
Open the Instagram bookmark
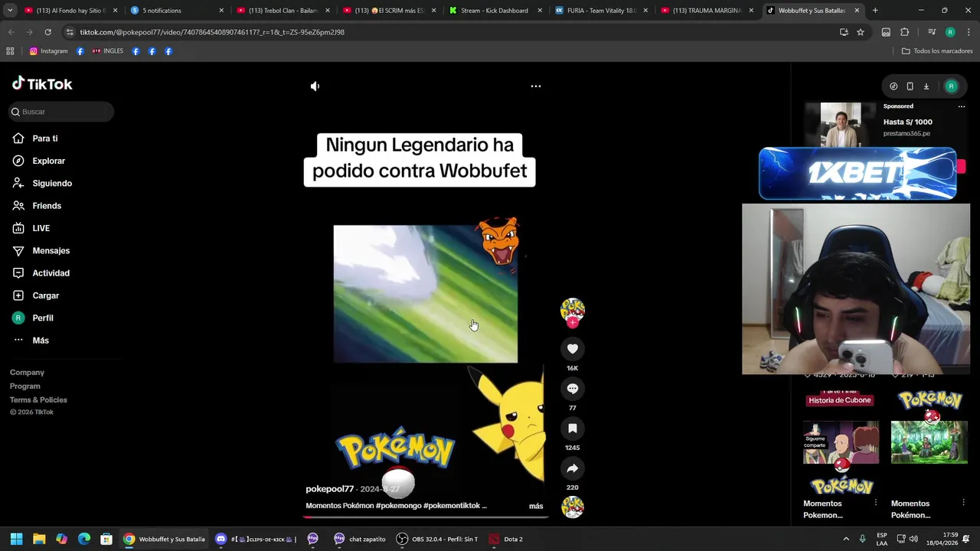[49, 51]
